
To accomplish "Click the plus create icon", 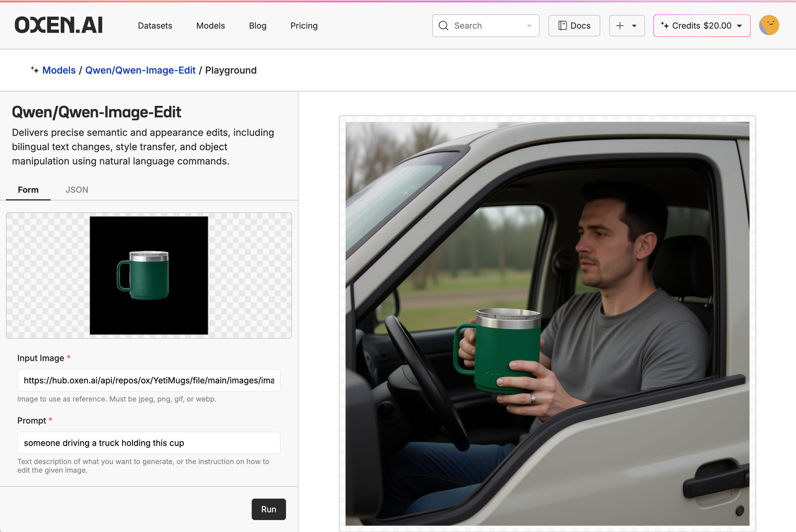I will (620, 26).
